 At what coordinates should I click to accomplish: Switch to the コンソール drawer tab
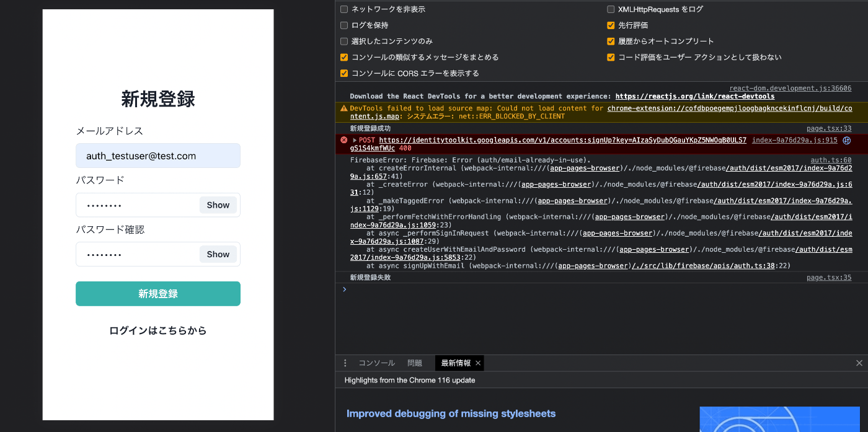point(377,363)
